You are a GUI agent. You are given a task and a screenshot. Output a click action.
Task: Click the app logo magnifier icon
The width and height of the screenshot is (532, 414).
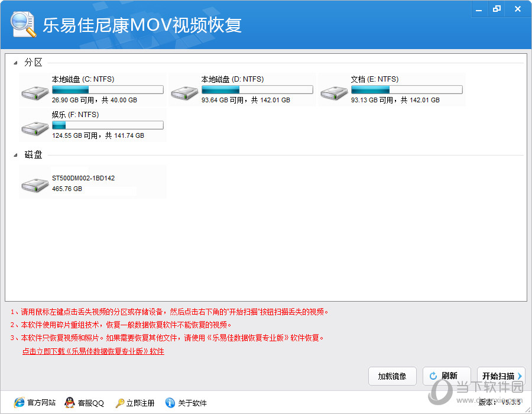[x=23, y=24]
